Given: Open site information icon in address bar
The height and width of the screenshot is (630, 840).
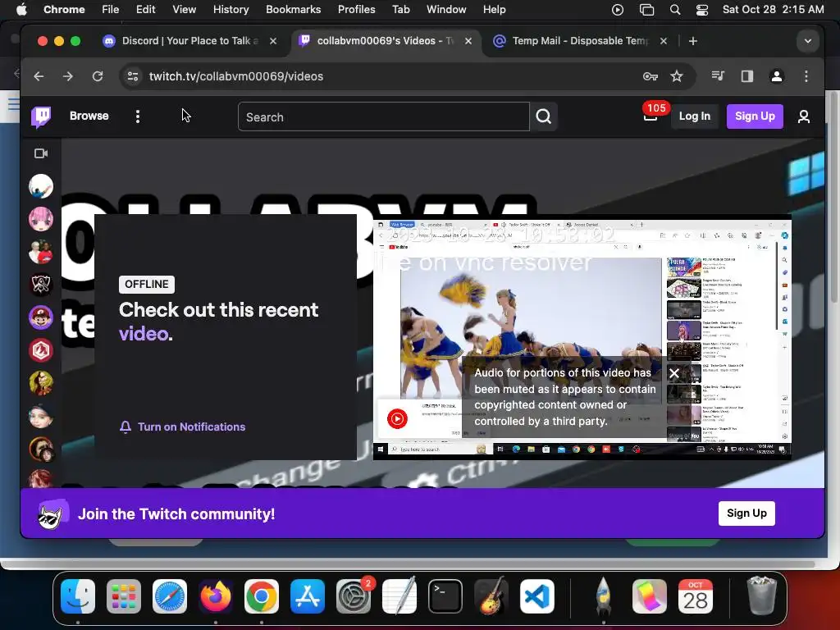Looking at the screenshot, I should pos(133,76).
